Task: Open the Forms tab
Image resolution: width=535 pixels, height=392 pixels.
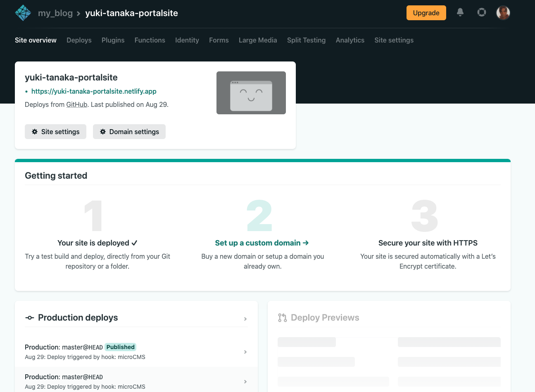Action: 219,40
